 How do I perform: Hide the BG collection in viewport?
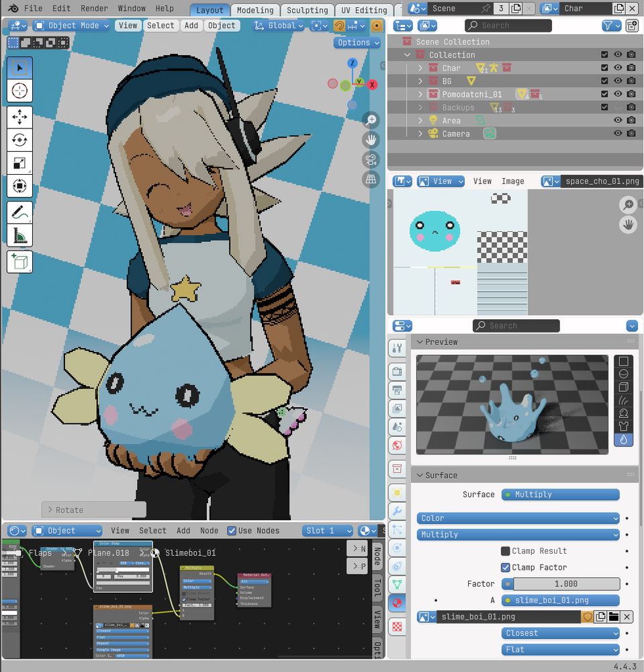pos(617,81)
